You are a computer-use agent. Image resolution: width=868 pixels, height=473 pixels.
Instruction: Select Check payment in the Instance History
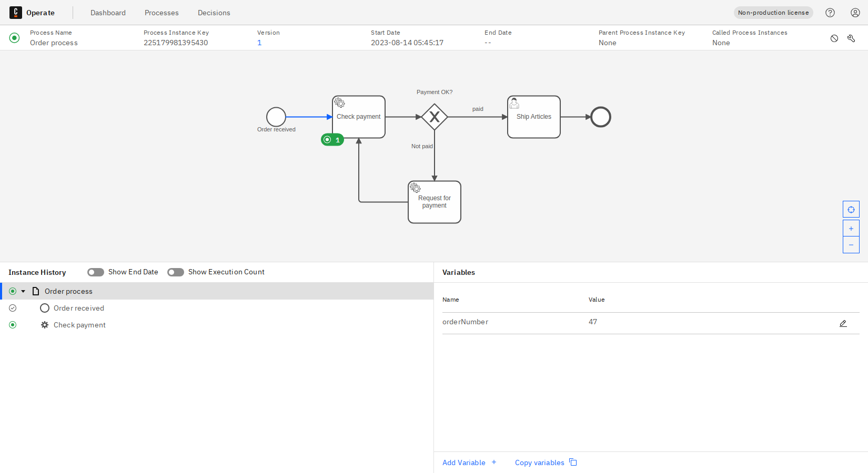coord(79,325)
